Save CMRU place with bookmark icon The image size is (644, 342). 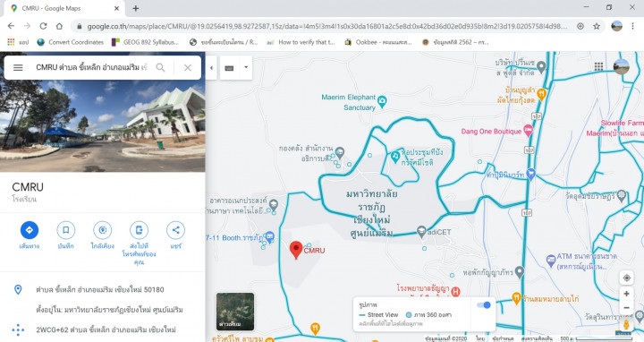coord(65,230)
